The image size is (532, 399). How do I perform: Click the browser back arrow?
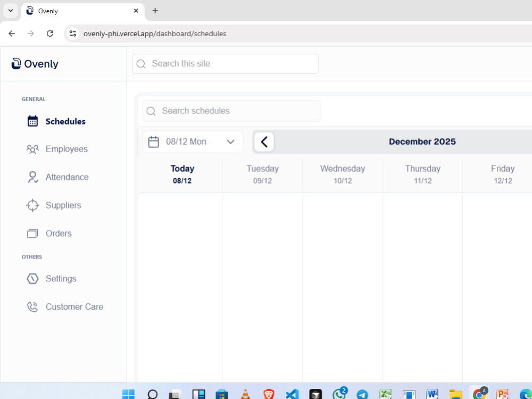[x=12, y=34]
